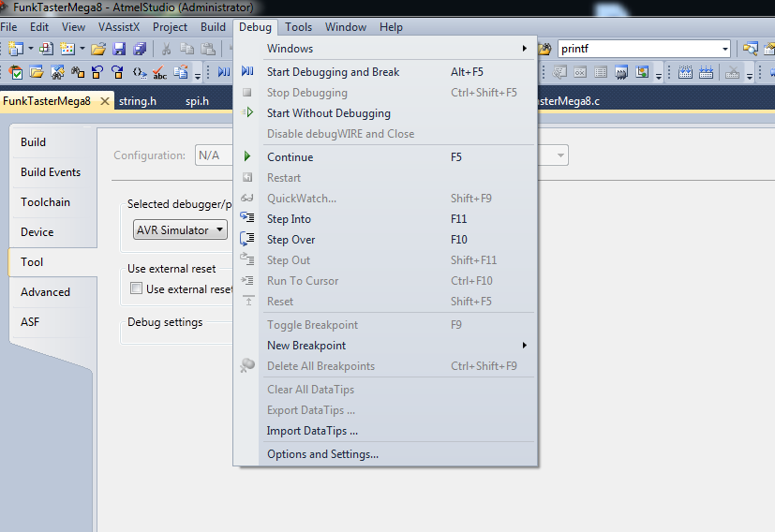This screenshot has height=532, width=775.
Task: Click the Device Programming icon with dotted arrows
Action: (685, 73)
